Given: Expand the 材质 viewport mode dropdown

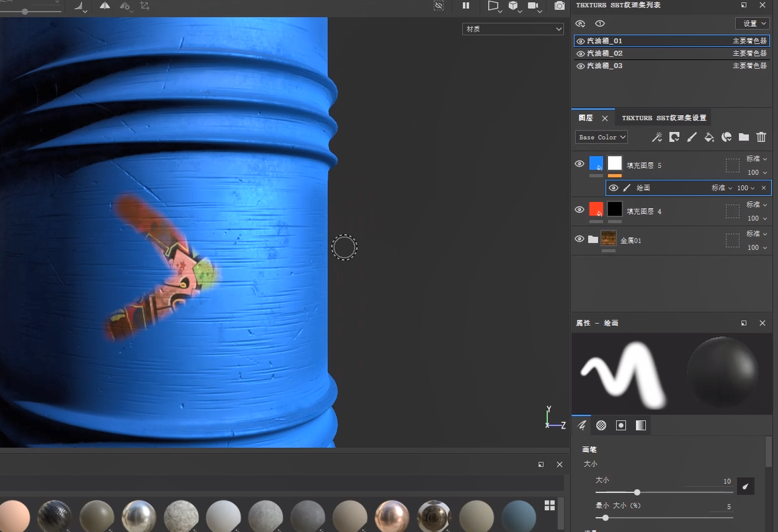Looking at the screenshot, I should coord(513,29).
